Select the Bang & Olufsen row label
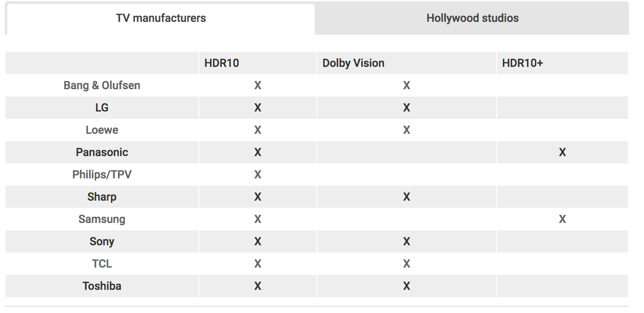The height and width of the screenshot is (313, 644). point(102,85)
